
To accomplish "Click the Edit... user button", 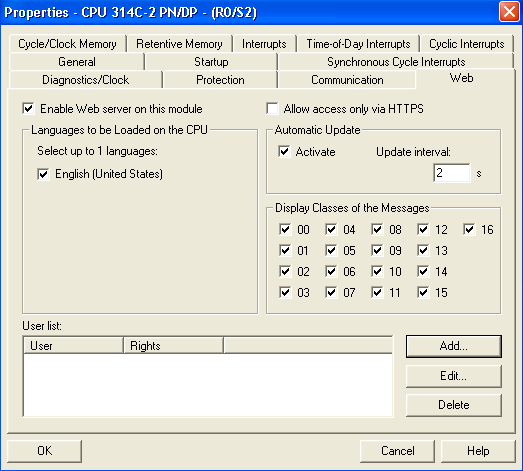I will pyautogui.click(x=454, y=376).
